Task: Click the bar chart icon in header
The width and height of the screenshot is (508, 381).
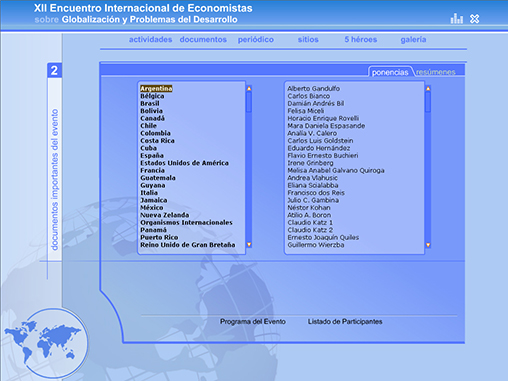Action: (456, 19)
